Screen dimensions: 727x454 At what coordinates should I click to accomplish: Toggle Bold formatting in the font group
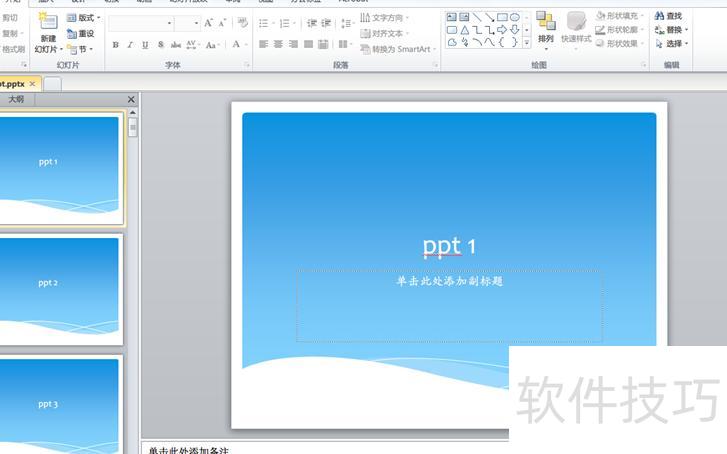pos(116,45)
